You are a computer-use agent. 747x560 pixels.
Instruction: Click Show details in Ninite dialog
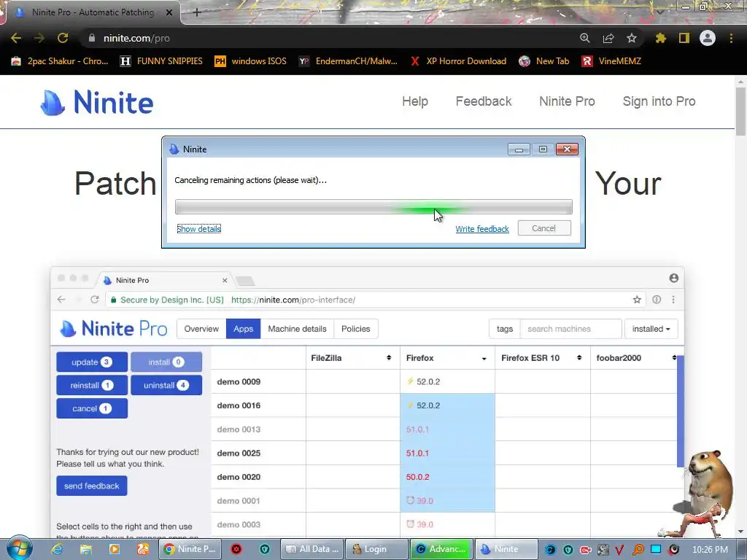[x=198, y=229]
